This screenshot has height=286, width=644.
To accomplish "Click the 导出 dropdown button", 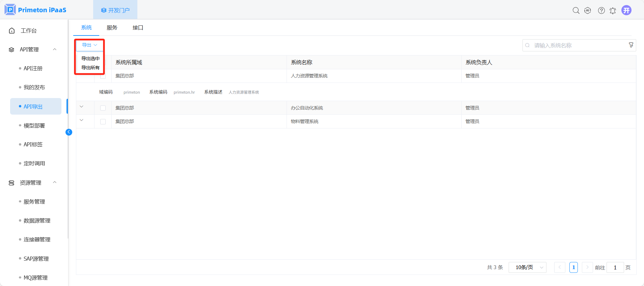I will [x=89, y=45].
